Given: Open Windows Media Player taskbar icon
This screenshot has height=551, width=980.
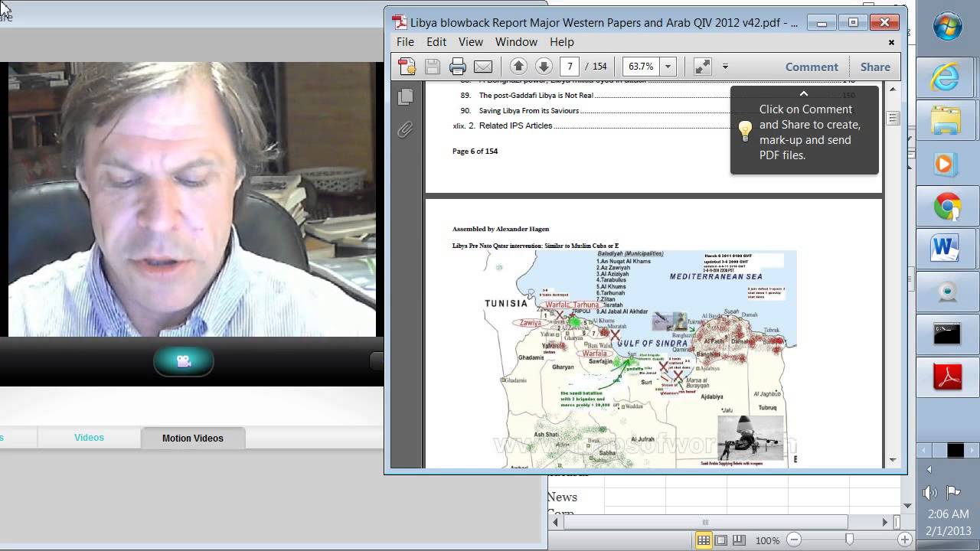Looking at the screenshot, I should 947,163.
